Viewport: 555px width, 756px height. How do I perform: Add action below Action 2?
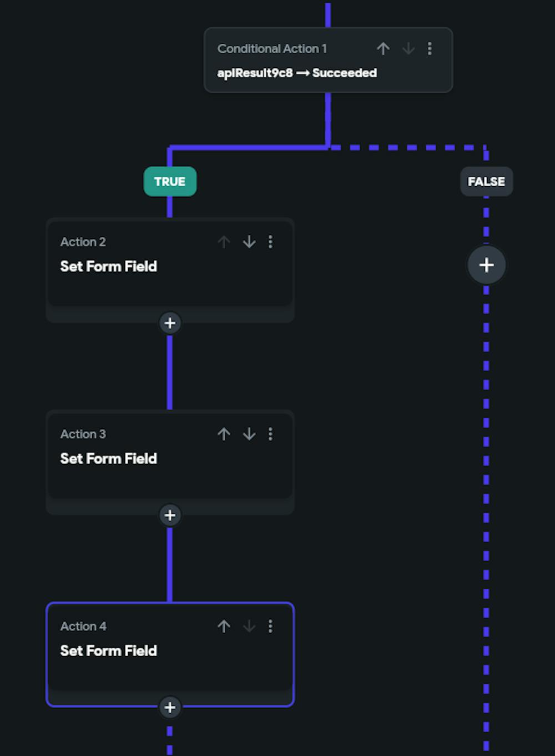[x=170, y=323]
